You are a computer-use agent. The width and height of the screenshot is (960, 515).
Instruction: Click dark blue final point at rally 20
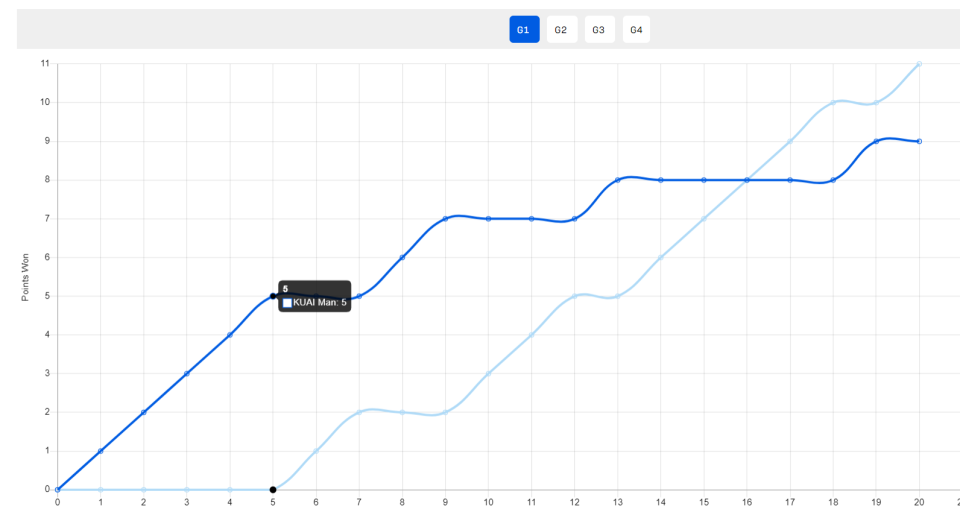920,141
